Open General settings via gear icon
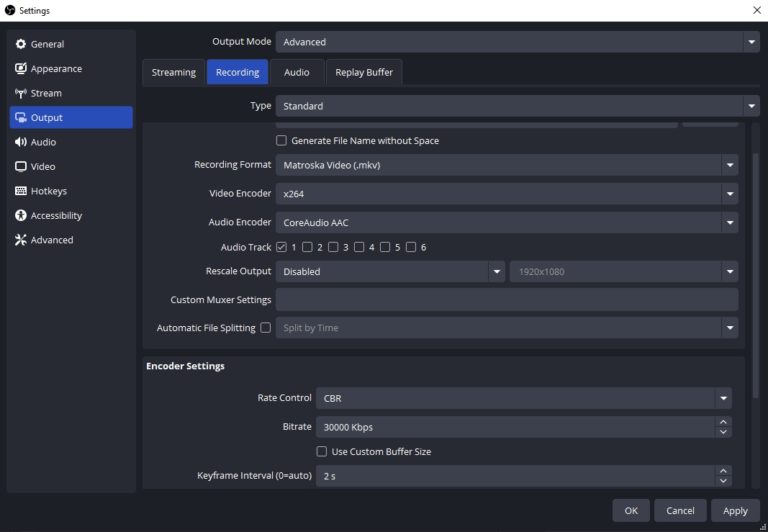The width and height of the screenshot is (768, 532). pyautogui.click(x=21, y=44)
